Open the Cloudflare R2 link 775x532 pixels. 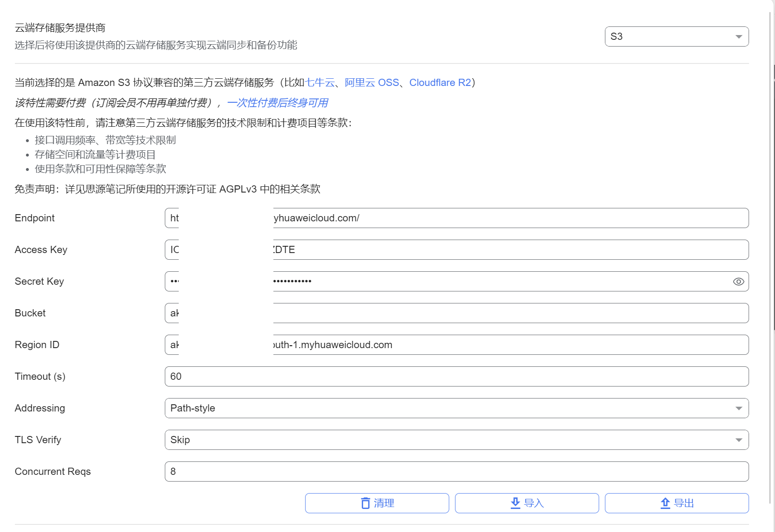coord(440,83)
